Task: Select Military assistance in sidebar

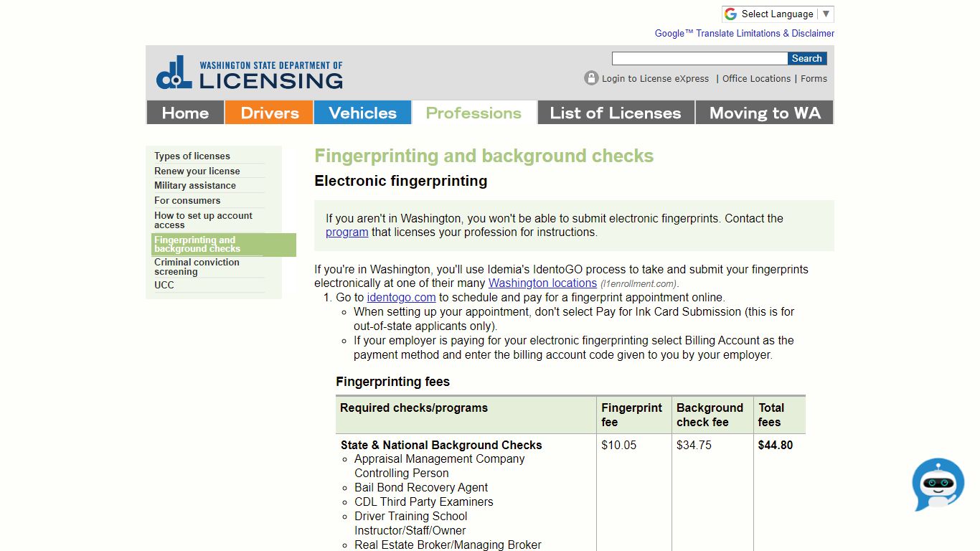Action: [x=195, y=185]
